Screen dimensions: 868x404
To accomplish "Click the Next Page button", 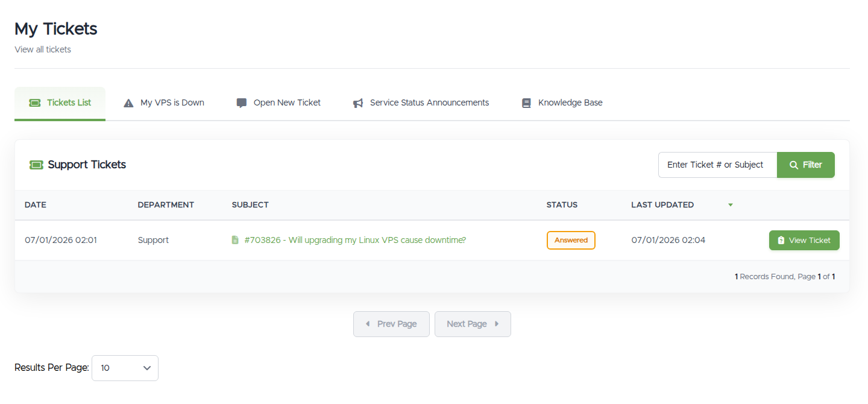I will coord(473,324).
